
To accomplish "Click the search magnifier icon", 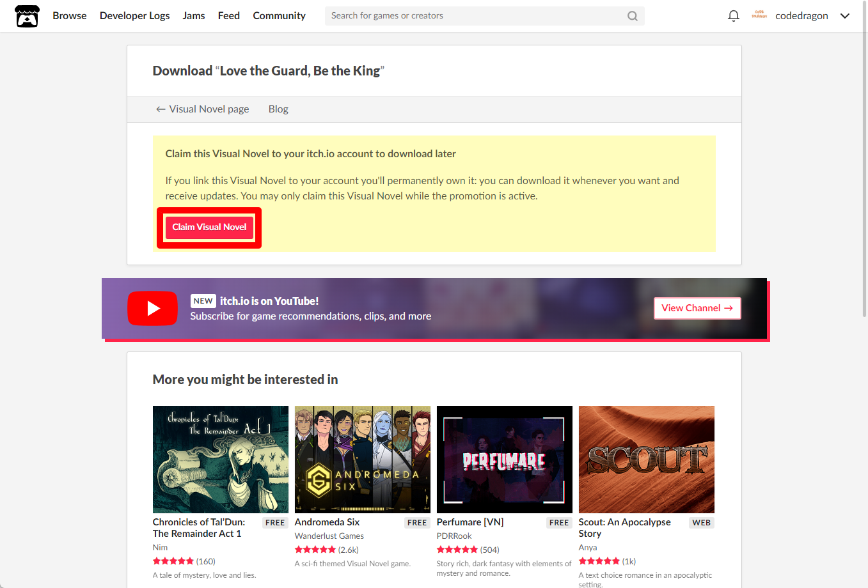I will [633, 16].
